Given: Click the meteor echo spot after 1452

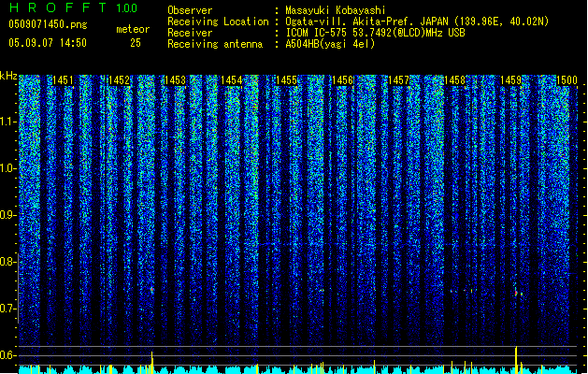Looking at the screenshot, I should coord(151,290).
